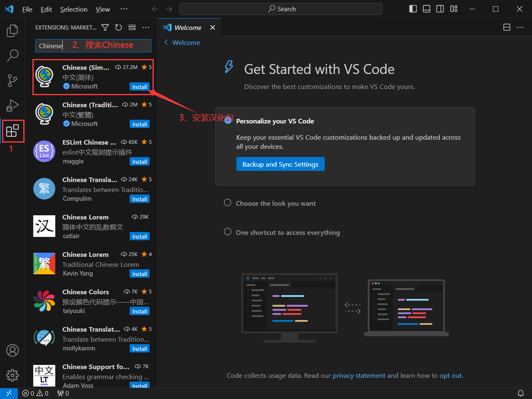Image resolution: width=532 pixels, height=399 pixels.
Task: Open the Manage gear icon
Action: 12,375
